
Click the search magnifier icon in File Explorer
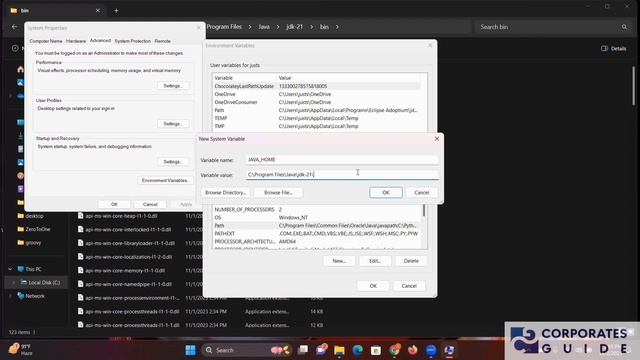[x=624, y=27]
